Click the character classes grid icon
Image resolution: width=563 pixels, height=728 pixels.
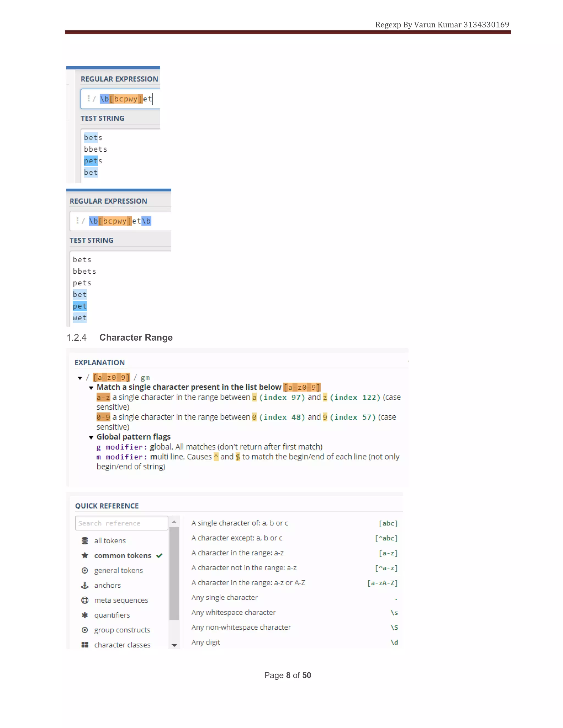coord(85,645)
